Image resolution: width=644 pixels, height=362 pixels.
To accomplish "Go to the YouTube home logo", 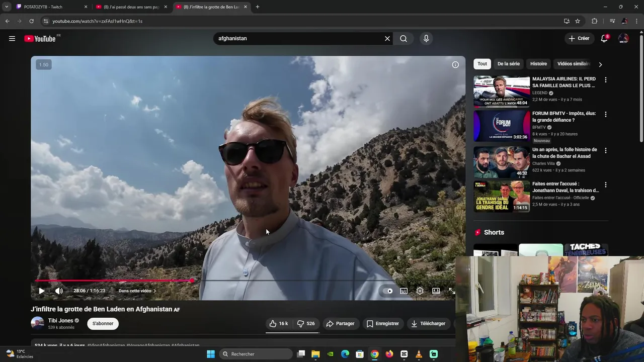I will pyautogui.click(x=40, y=39).
